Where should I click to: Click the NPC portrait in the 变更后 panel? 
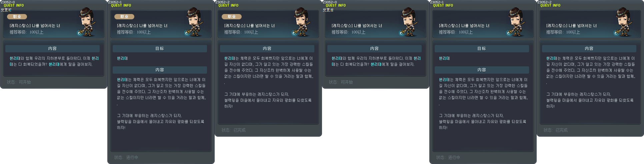(409, 22)
